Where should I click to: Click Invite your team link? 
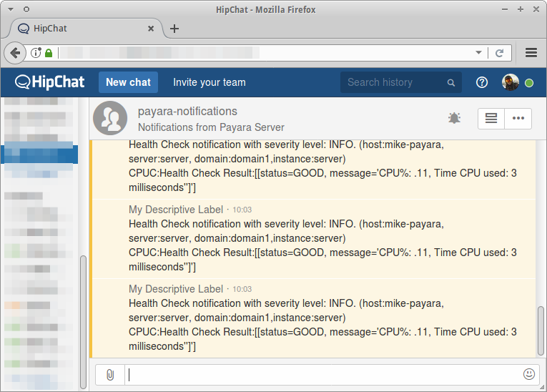209,82
